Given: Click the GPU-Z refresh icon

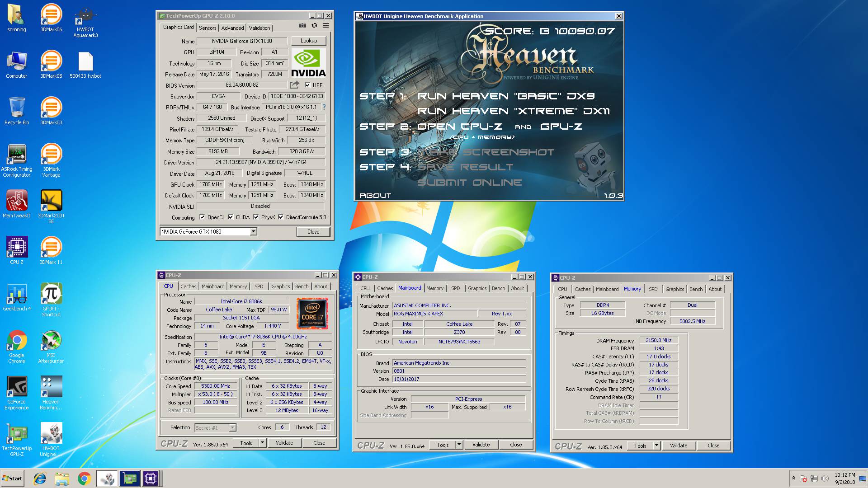Looking at the screenshot, I should [314, 26].
